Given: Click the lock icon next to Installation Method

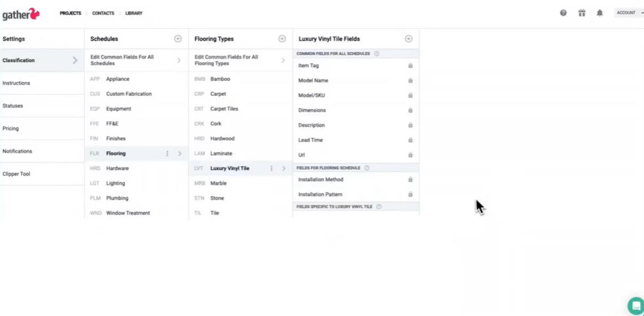Looking at the screenshot, I should click(410, 179).
